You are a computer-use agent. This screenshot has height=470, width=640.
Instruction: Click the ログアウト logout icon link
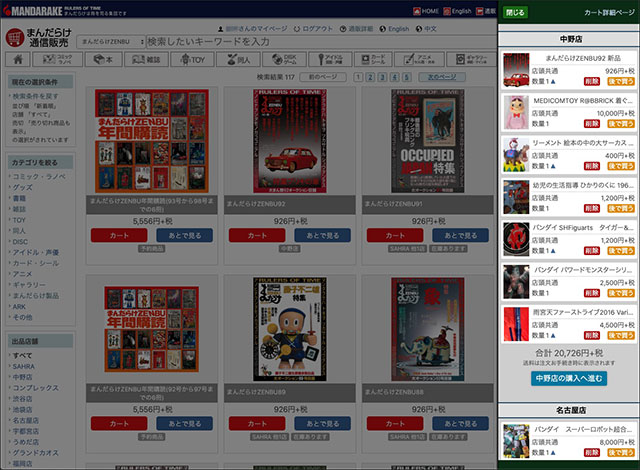coord(313,29)
